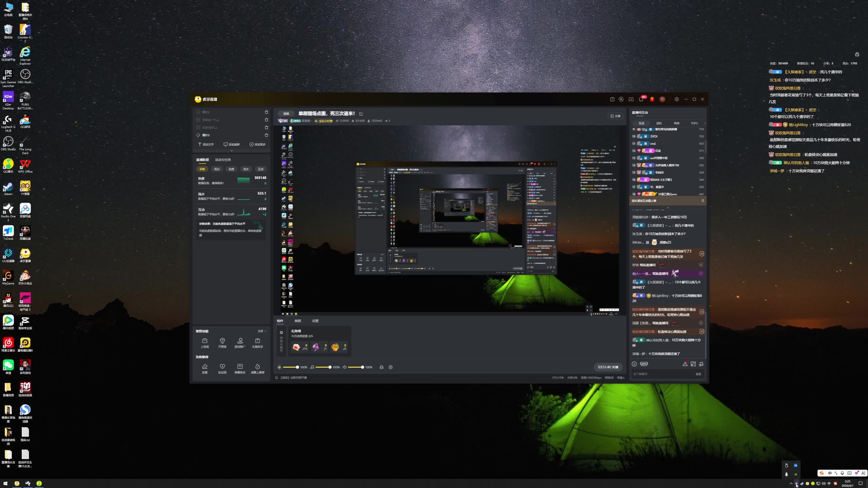The height and width of the screenshot is (488, 868).
Task: Open settings hexagon gear in title bar
Action: point(676,99)
